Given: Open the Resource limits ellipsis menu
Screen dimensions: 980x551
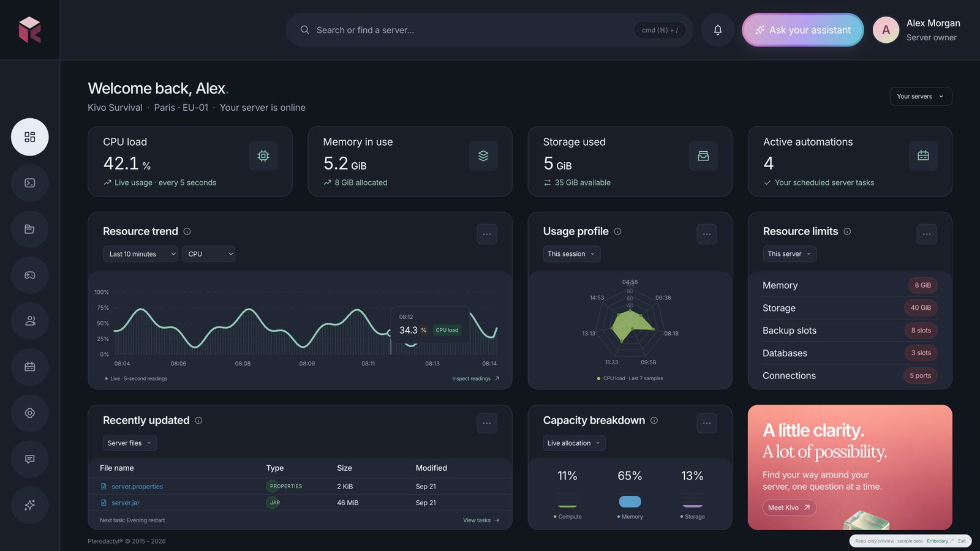Looking at the screenshot, I should pyautogui.click(x=927, y=234).
